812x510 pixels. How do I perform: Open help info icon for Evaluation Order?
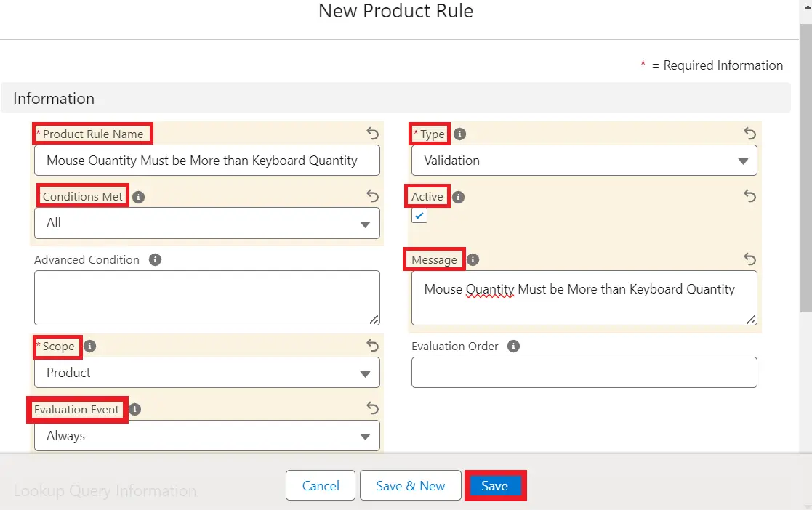pyautogui.click(x=513, y=346)
